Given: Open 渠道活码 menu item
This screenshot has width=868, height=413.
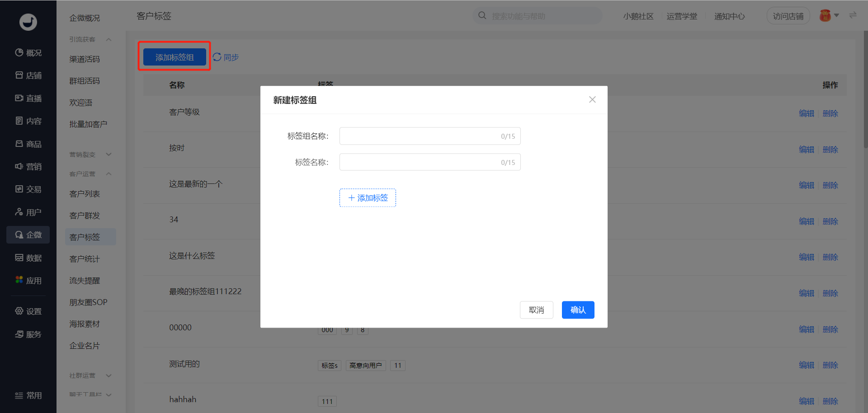Looking at the screenshot, I should click(85, 59).
